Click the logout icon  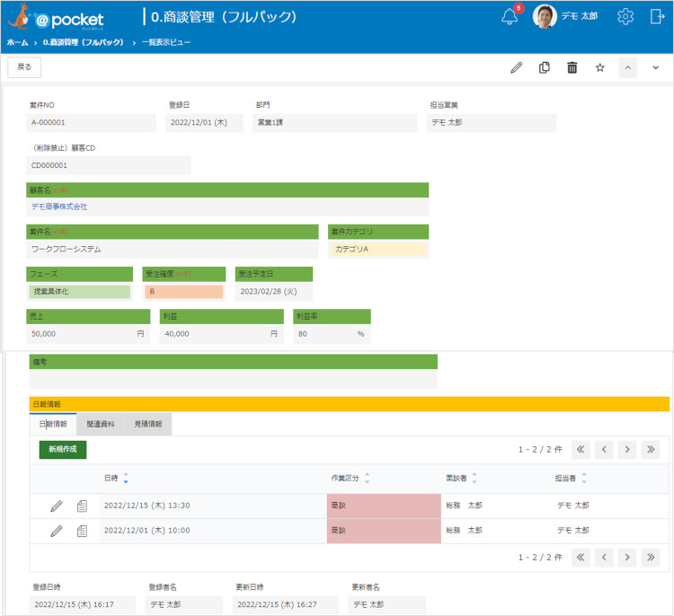click(657, 17)
